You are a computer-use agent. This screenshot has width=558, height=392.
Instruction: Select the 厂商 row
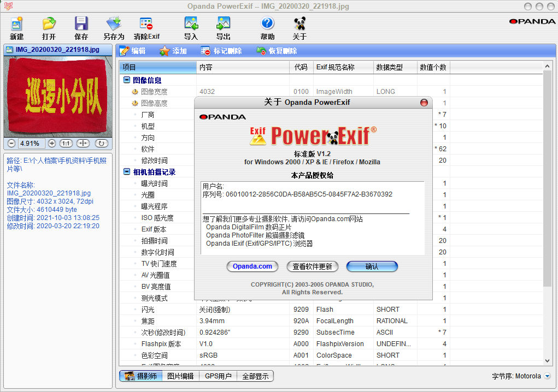(x=148, y=115)
